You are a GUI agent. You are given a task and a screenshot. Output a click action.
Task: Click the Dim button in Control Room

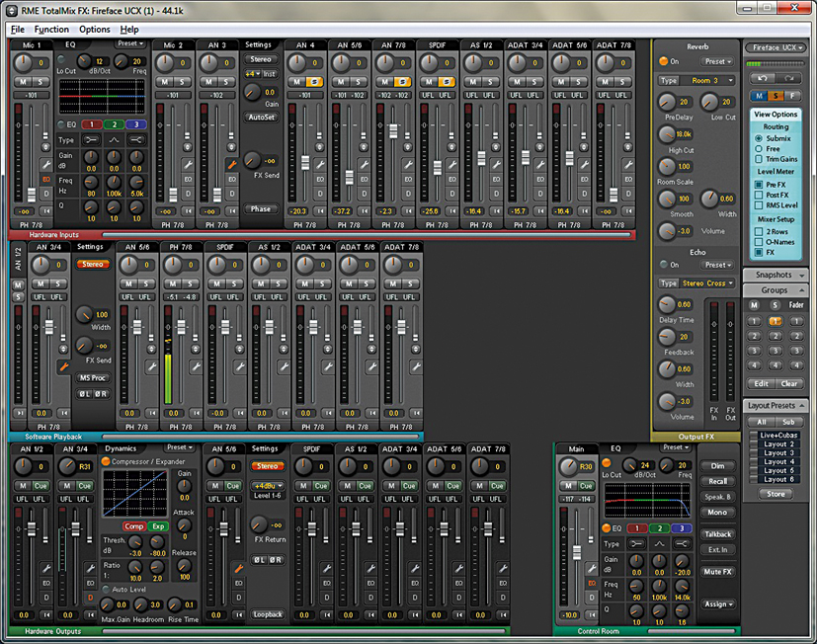[x=718, y=466]
